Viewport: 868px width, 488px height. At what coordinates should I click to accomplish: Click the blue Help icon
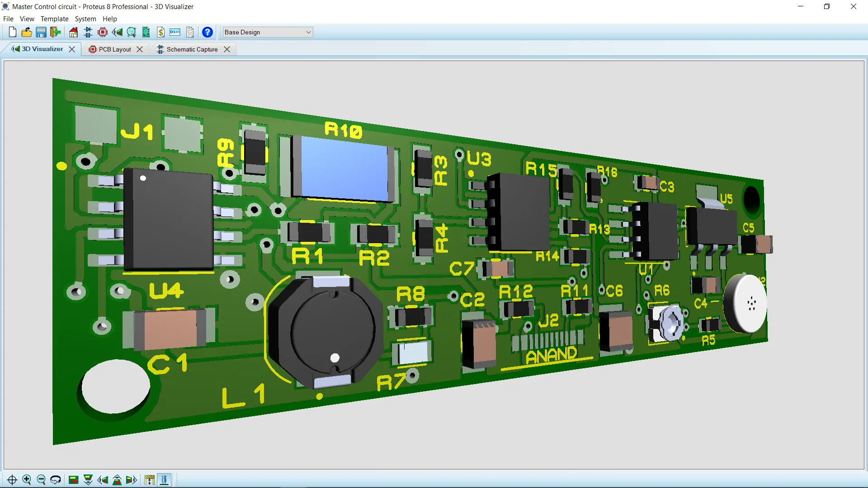point(207,32)
